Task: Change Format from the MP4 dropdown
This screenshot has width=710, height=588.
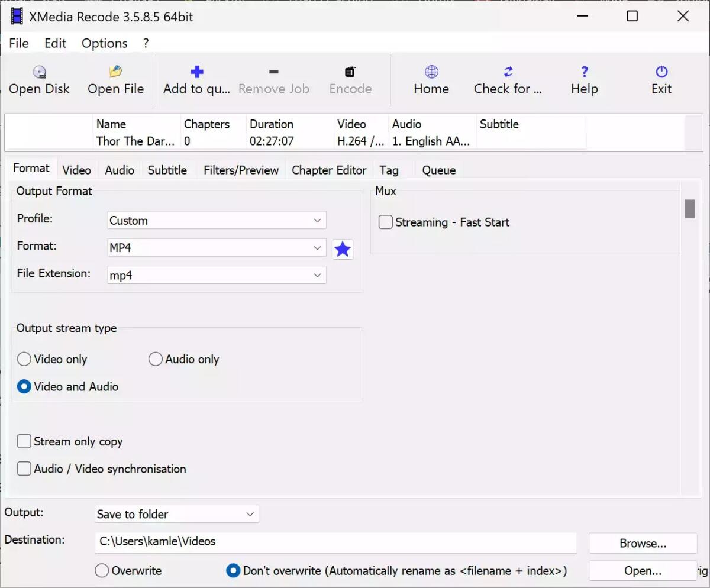Action: tap(216, 247)
